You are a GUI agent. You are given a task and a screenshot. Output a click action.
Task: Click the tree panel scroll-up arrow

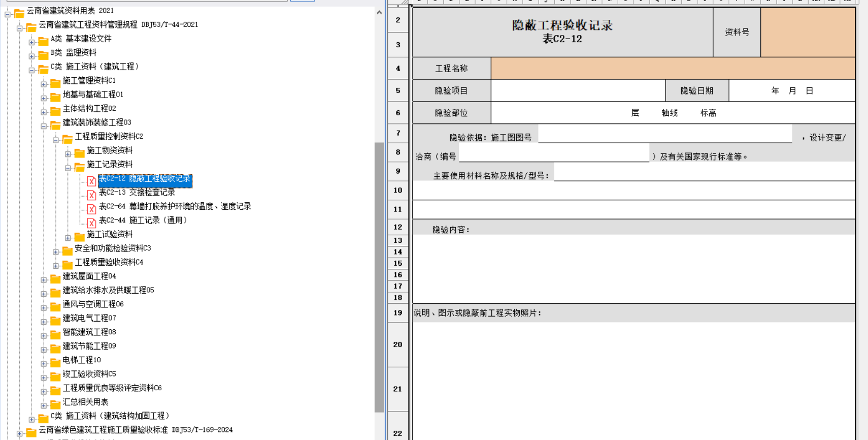point(379,12)
